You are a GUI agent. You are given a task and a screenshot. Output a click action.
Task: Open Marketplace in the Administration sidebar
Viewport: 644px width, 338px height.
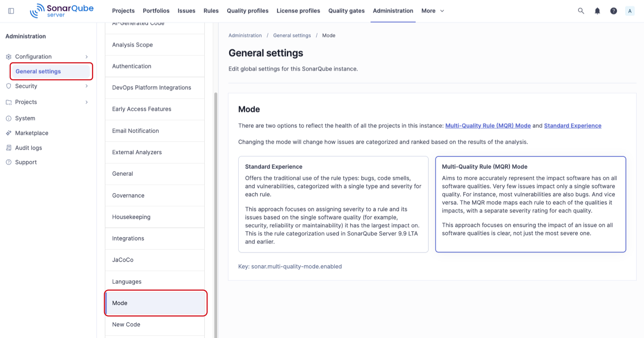pyautogui.click(x=32, y=133)
